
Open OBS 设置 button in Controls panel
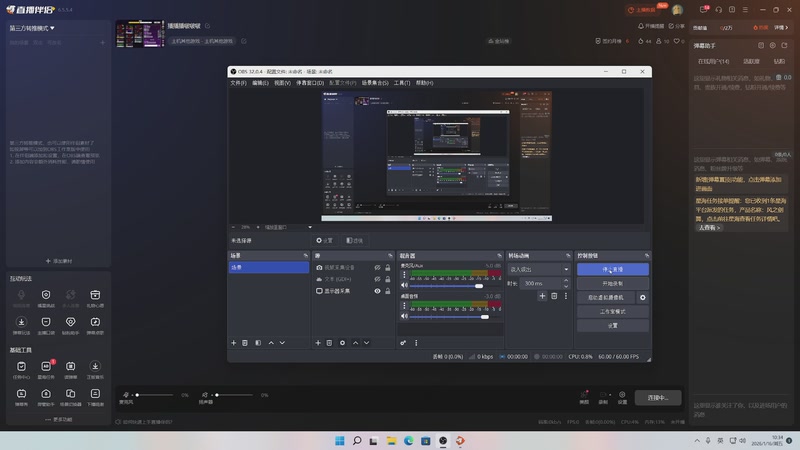coord(613,326)
